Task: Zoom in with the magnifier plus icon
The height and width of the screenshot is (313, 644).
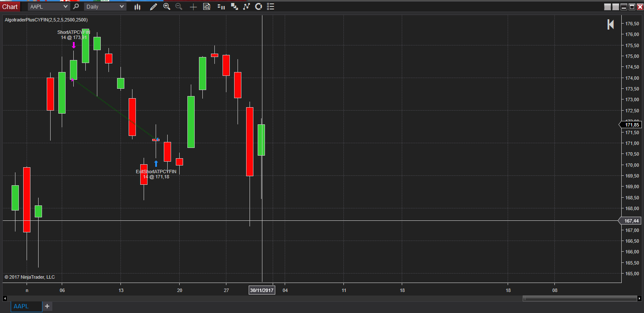Action: click(x=167, y=6)
